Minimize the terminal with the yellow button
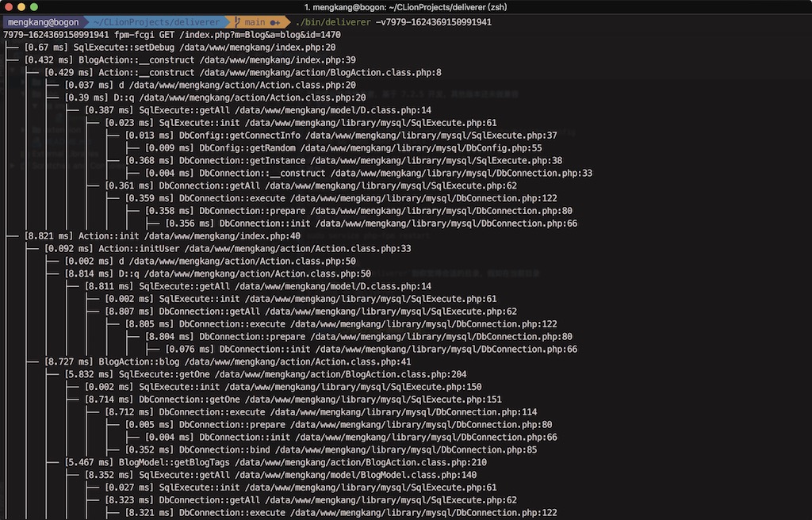 22,7
